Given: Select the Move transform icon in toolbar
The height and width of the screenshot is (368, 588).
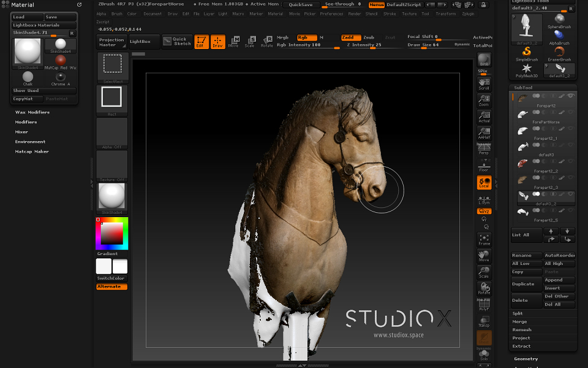Looking at the screenshot, I should pyautogui.click(x=234, y=42).
